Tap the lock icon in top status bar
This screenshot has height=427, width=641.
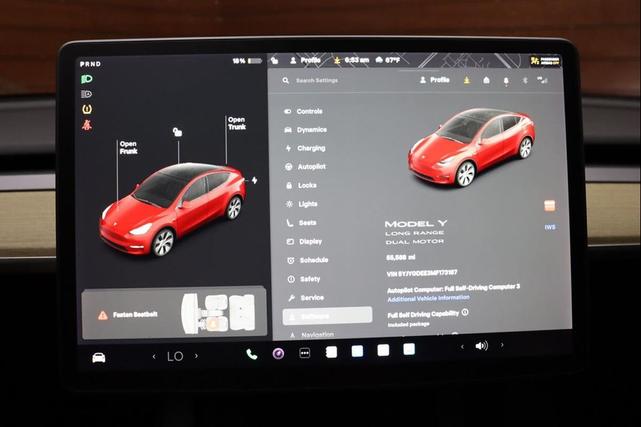pos(275,60)
